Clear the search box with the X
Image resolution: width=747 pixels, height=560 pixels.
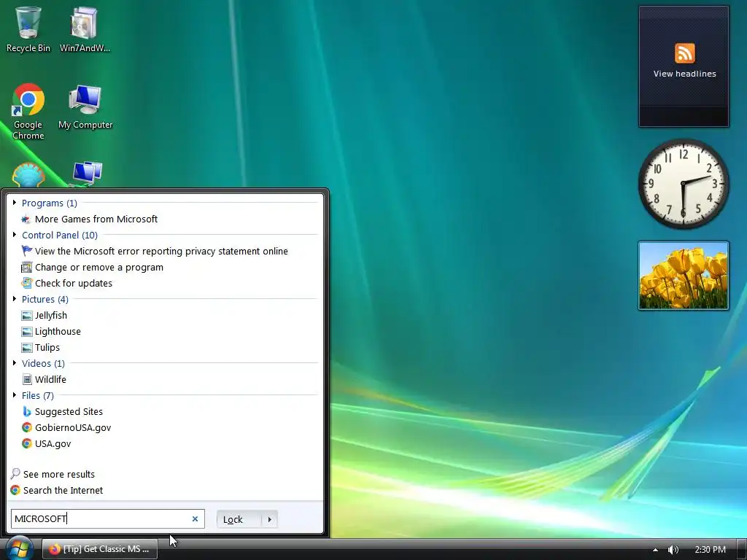195,519
